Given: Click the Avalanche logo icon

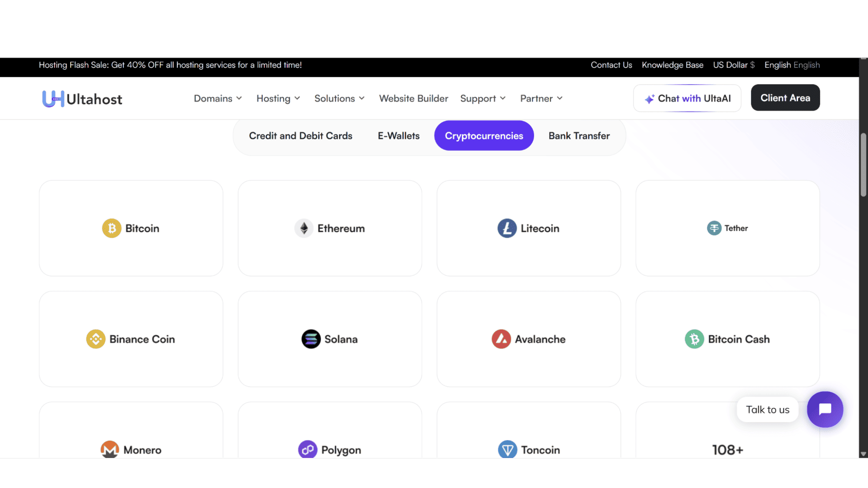Looking at the screenshot, I should [x=501, y=339].
